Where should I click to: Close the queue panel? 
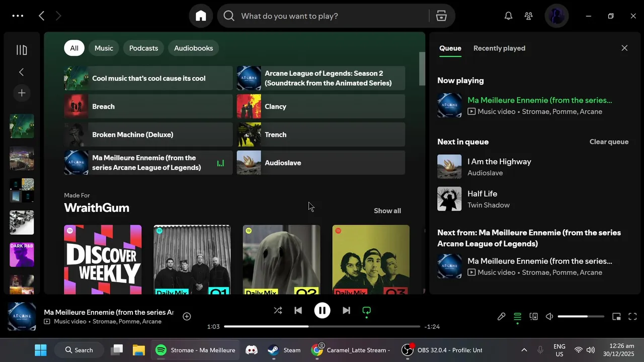click(624, 48)
